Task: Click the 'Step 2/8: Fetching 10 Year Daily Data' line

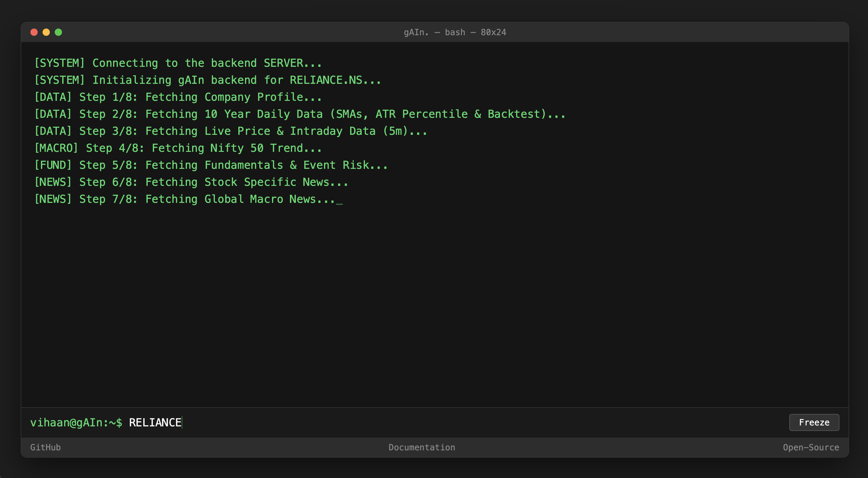Action: pyautogui.click(x=300, y=114)
